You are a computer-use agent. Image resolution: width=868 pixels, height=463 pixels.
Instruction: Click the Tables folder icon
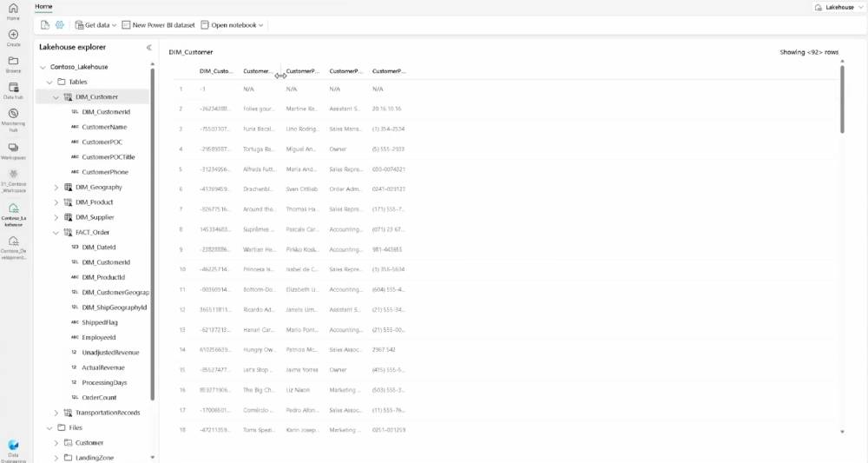pos(62,82)
